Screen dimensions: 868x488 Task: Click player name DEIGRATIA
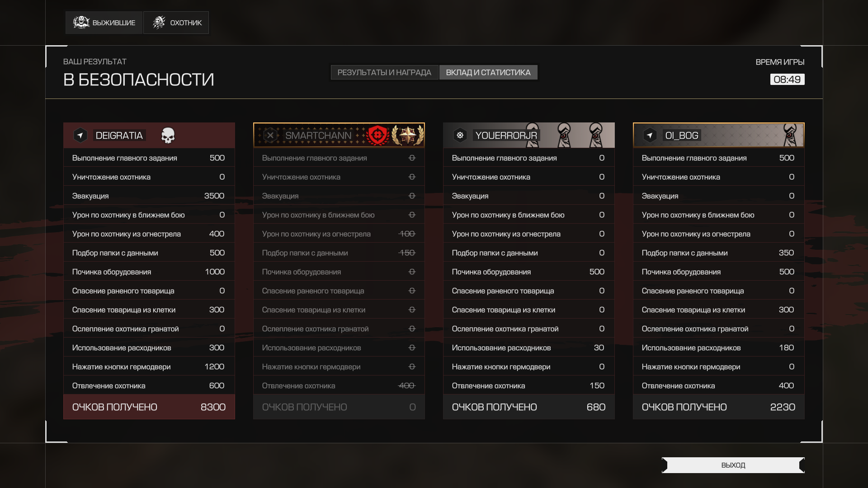[119, 136]
